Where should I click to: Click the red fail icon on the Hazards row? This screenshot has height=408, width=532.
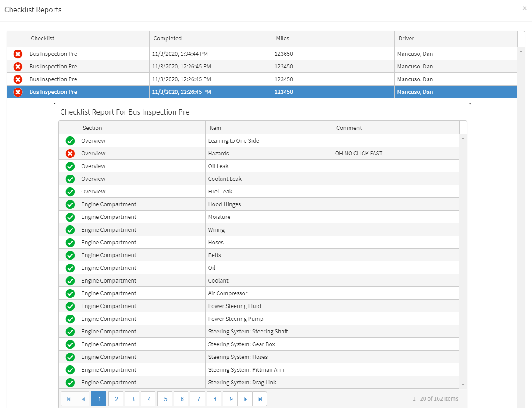coord(70,154)
